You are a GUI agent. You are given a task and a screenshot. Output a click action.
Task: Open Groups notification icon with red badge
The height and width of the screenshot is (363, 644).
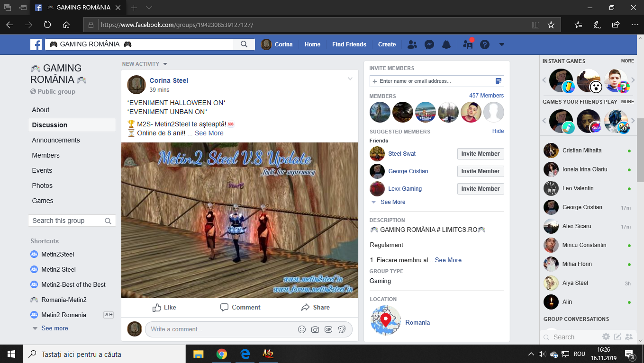[468, 44]
